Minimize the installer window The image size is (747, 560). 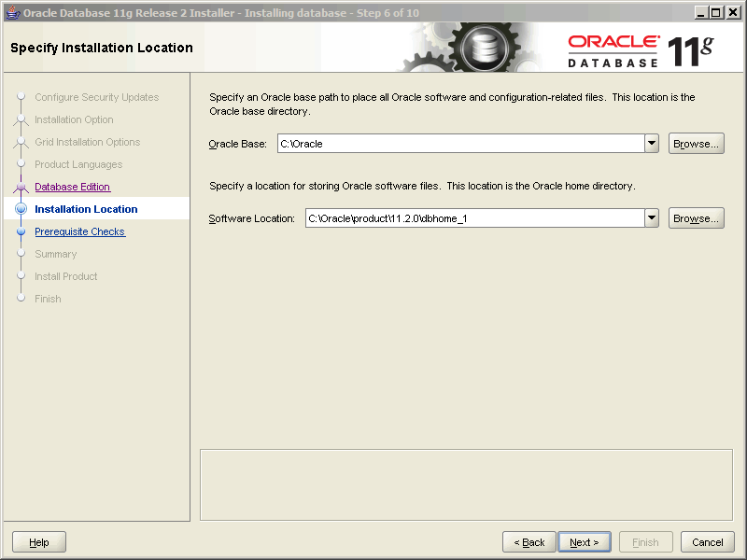(700, 12)
